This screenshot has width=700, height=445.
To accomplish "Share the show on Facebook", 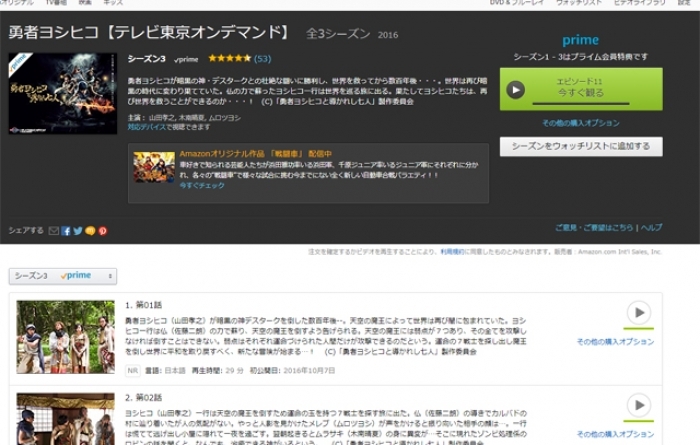I will (66, 230).
